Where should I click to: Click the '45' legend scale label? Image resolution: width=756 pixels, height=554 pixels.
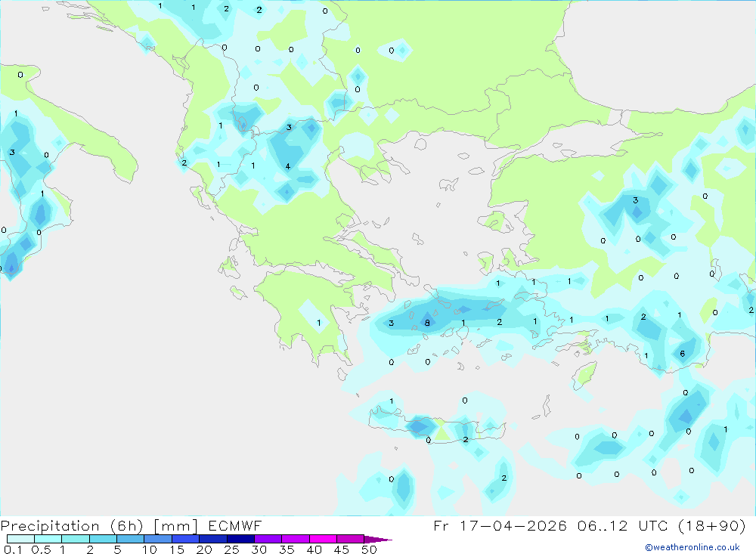(x=342, y=549)
